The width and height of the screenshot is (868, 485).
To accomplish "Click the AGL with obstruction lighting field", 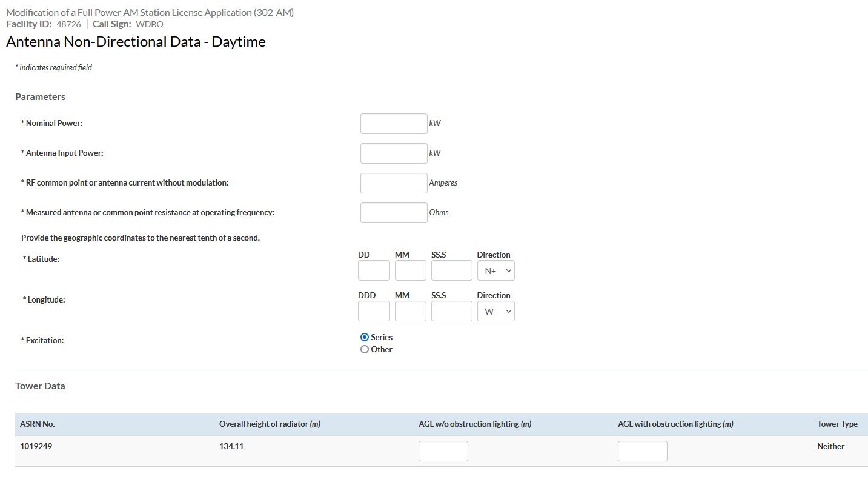I will (x=642, y=451).
